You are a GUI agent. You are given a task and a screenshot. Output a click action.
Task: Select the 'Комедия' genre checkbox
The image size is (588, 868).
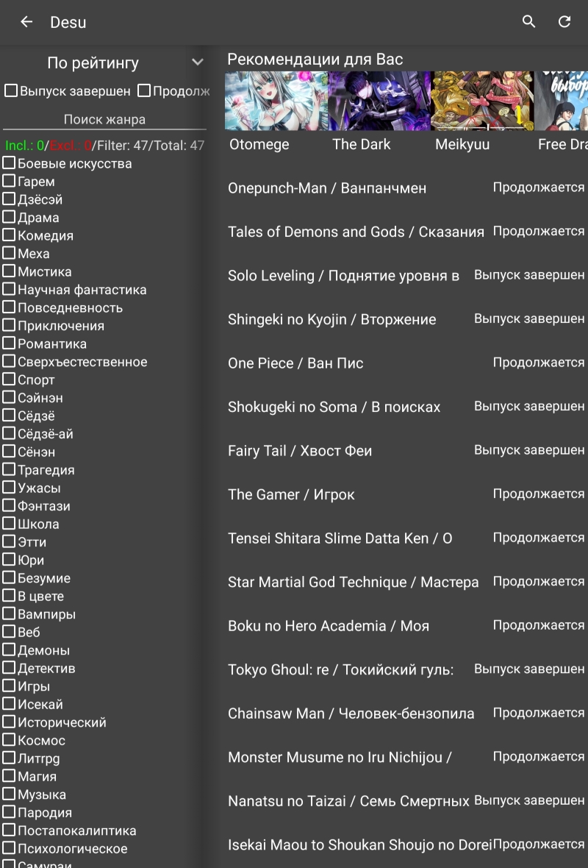coord(9,235)
